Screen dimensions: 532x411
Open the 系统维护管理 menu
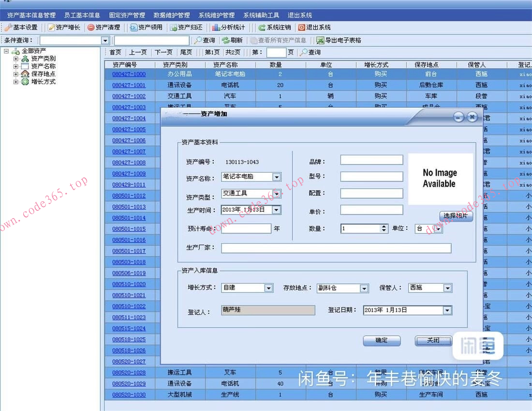pos(217,15)
